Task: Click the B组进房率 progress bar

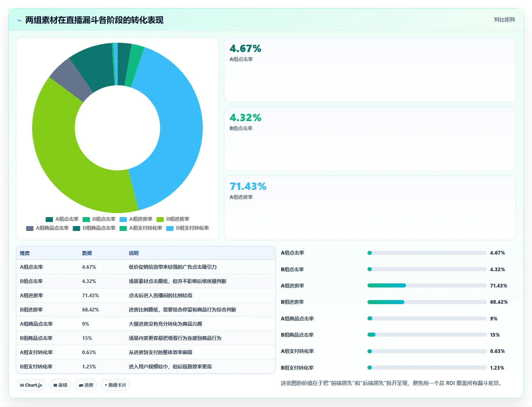Action: click(427, 302)
